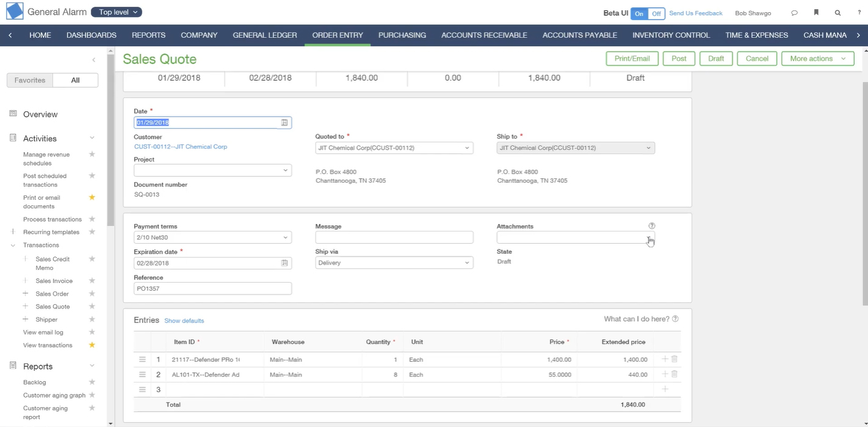Open the Top level entity dropdown
This screenshot has width=868, height=427.
click(117, 12)
